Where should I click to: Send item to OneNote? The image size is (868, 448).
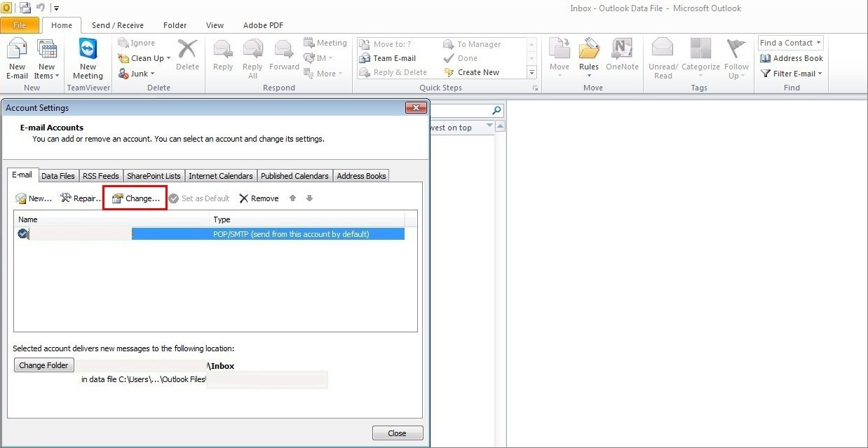[x=622, y=55]
